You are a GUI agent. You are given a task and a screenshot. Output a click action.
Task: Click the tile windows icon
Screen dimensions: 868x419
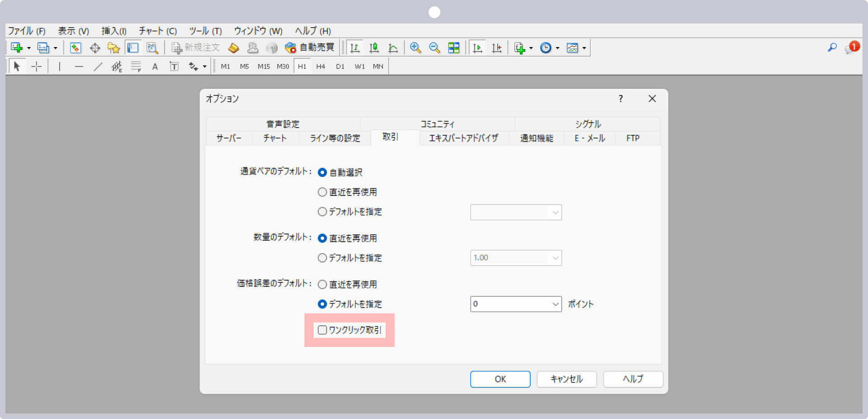[453, 48]
